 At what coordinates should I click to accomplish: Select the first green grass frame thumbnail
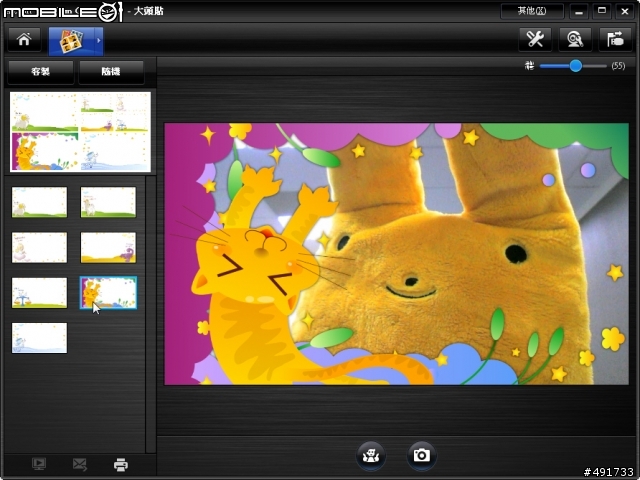click(x=39, y=202)
